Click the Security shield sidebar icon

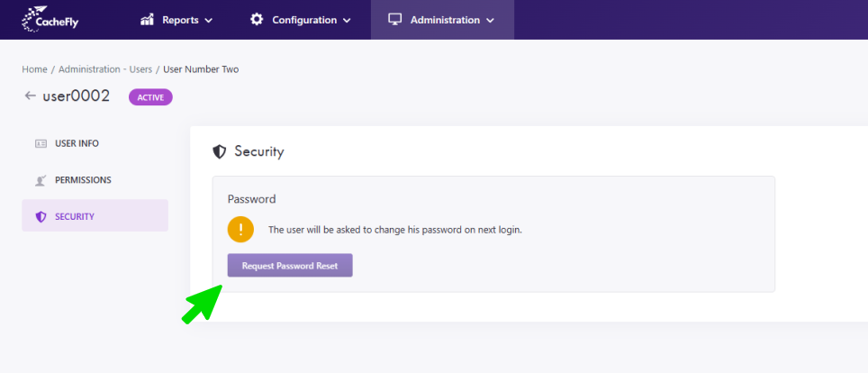click(x=41, y=216)
